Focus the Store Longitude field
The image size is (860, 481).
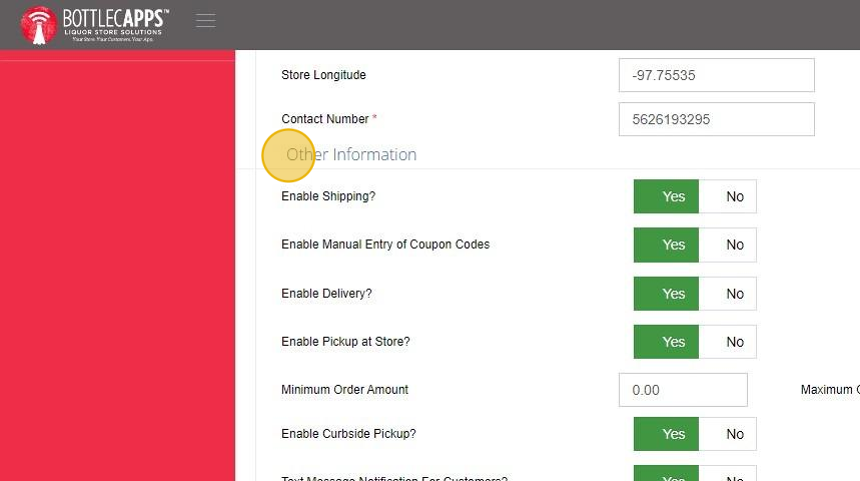pos(716,75)
